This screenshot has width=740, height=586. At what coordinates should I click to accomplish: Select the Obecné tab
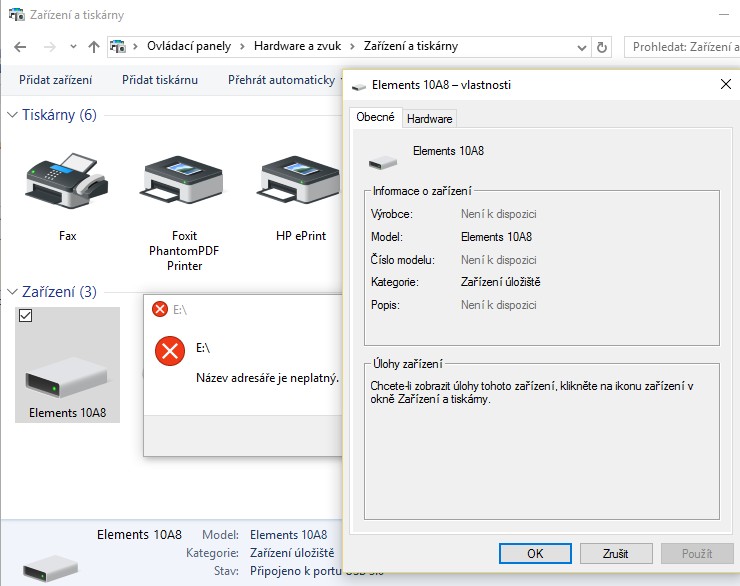point(376,117)
